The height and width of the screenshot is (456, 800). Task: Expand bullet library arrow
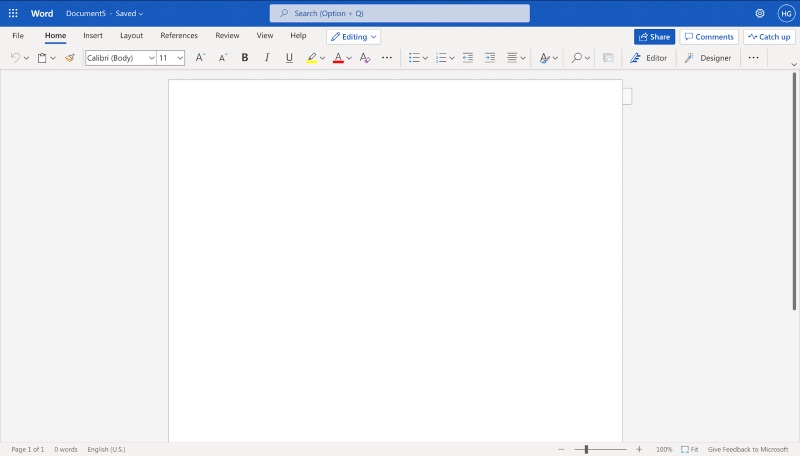[425, 58]
